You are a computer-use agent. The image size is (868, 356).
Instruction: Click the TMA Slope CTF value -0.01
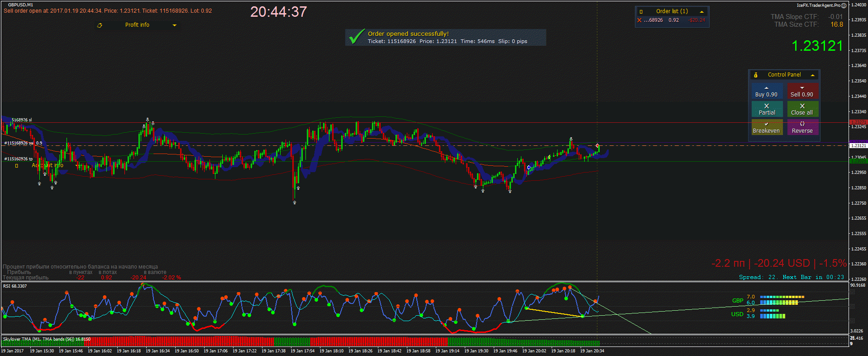click(835, 17)
